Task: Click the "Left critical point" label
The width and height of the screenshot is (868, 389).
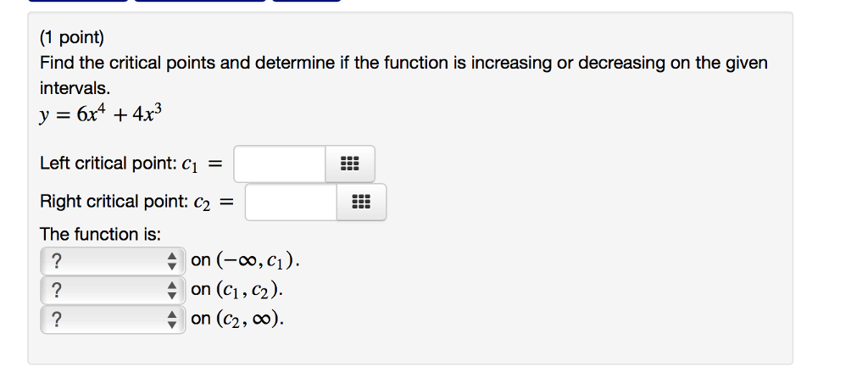Action: click(108, 164)
